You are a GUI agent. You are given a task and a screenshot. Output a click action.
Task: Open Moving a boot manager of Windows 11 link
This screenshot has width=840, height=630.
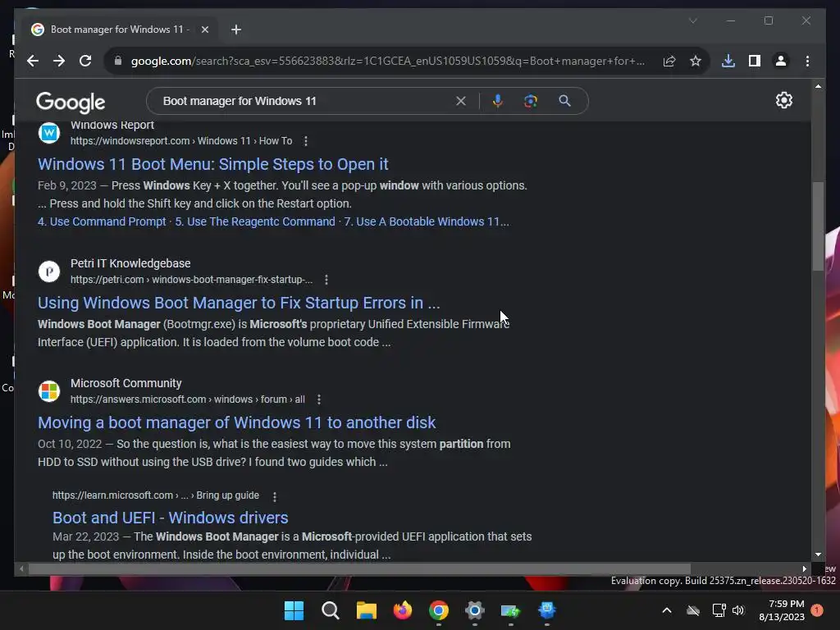(x=236, y=422)
